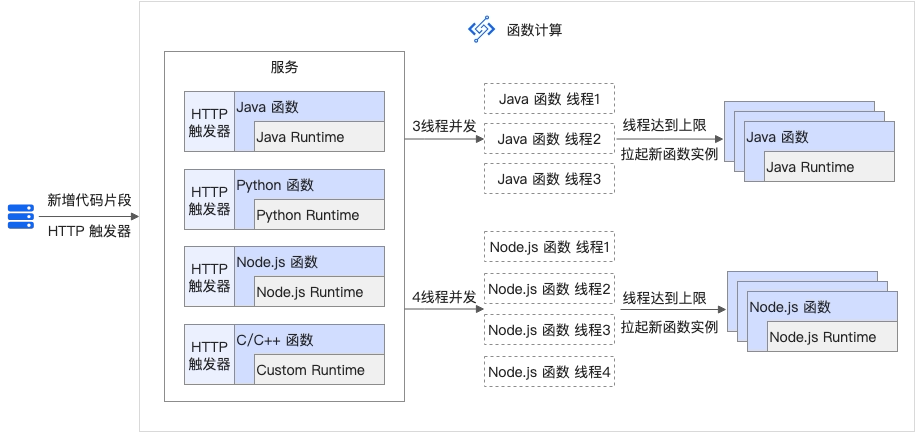Click the blue server stack icon
This screenshot has width=916, height=433.
[22, 216]
